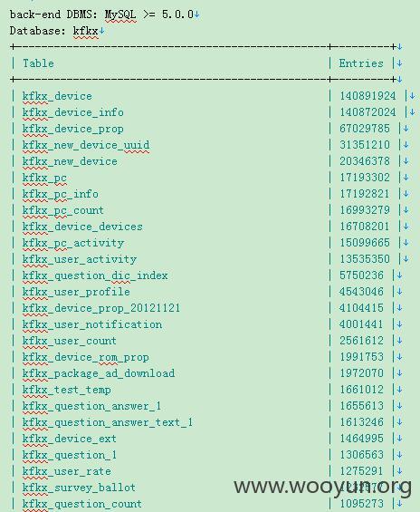Select the entry count 67029785
This screenshot has height=512, width=420.
(x=365, y=129)
